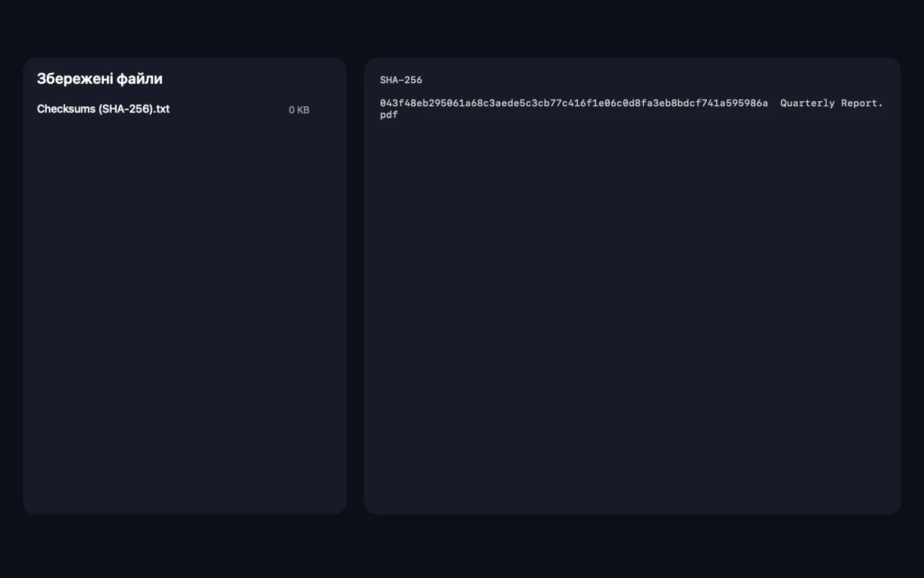924x578 pixels.
Task: Click the 0 KB file size label
Action: pos(299,110)
